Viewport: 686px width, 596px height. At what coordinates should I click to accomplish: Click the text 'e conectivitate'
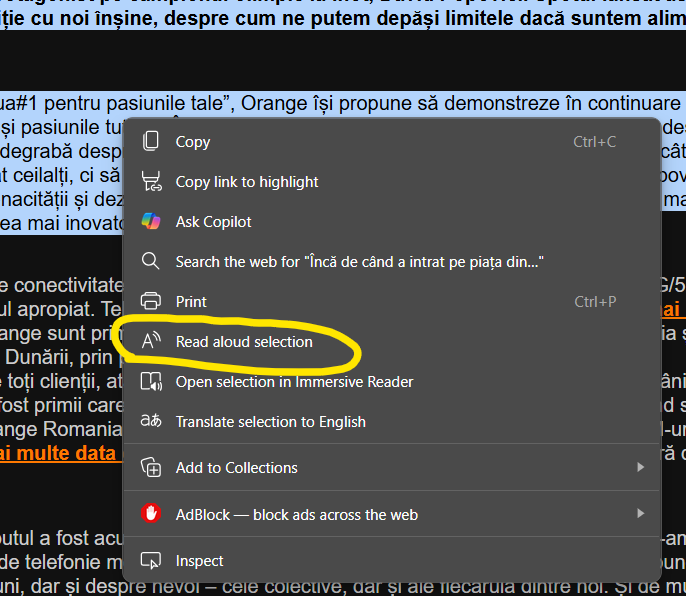(x=62, y=286)
